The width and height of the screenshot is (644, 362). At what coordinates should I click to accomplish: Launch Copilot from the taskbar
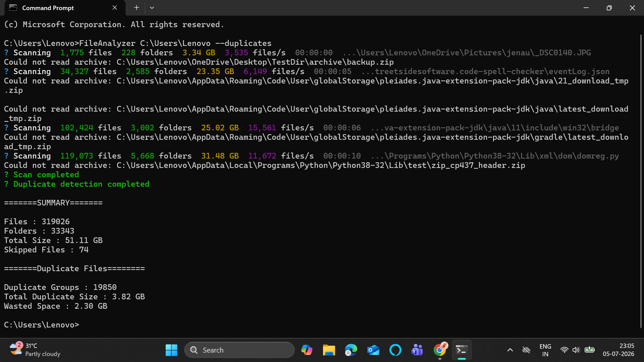[x=307, y=350]
